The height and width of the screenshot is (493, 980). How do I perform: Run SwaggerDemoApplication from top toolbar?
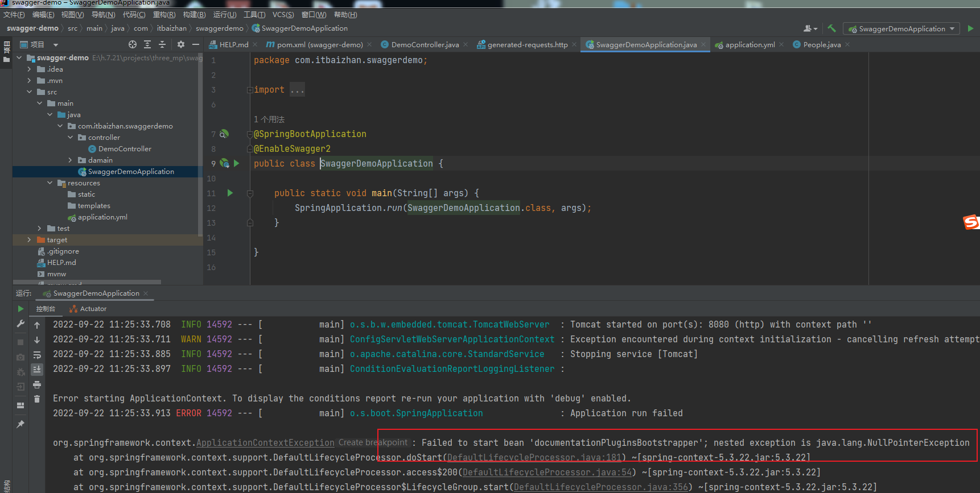tap(970, 28)
